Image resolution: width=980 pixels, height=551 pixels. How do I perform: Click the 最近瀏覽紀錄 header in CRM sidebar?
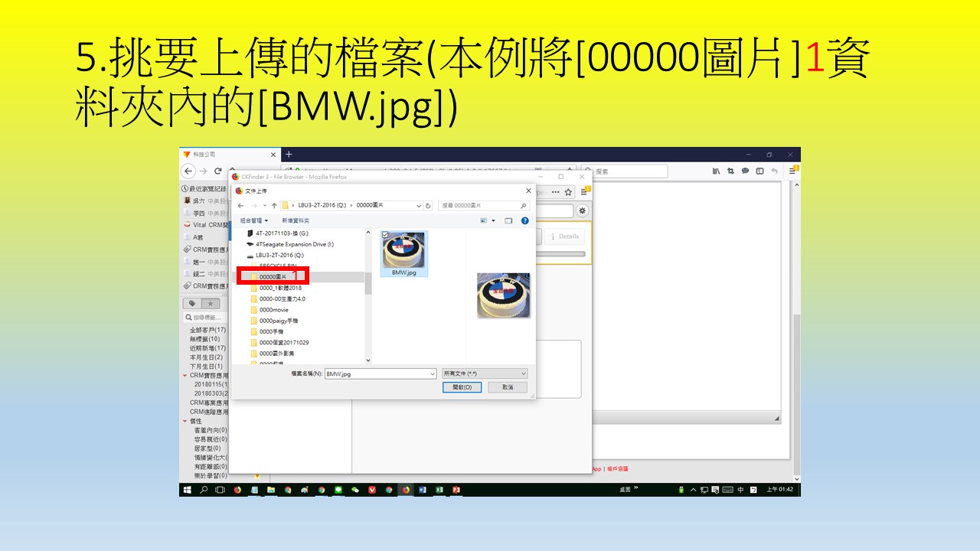point(204,188)
